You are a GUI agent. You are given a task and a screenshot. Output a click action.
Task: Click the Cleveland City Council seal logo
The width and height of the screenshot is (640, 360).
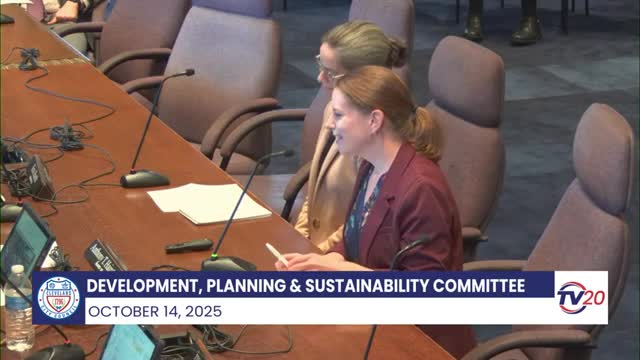59,298
